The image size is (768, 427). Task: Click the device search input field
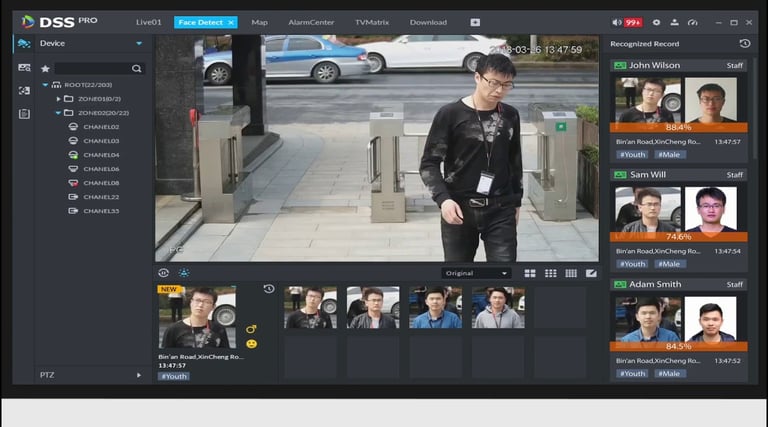92,69
